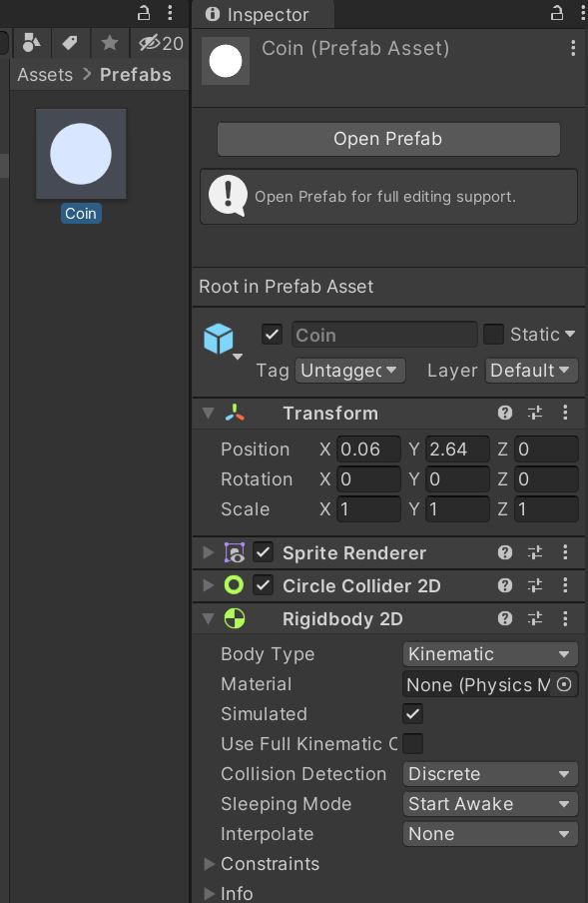
Task: Edit Scale Z field
Action: [x=546, y=509]
